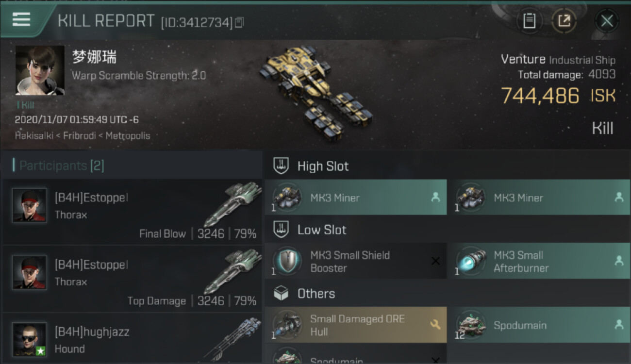This screenshot has width=631, height=364.
Task: Open the Spodumain item with quantity 12
Action: click(539, 325)
